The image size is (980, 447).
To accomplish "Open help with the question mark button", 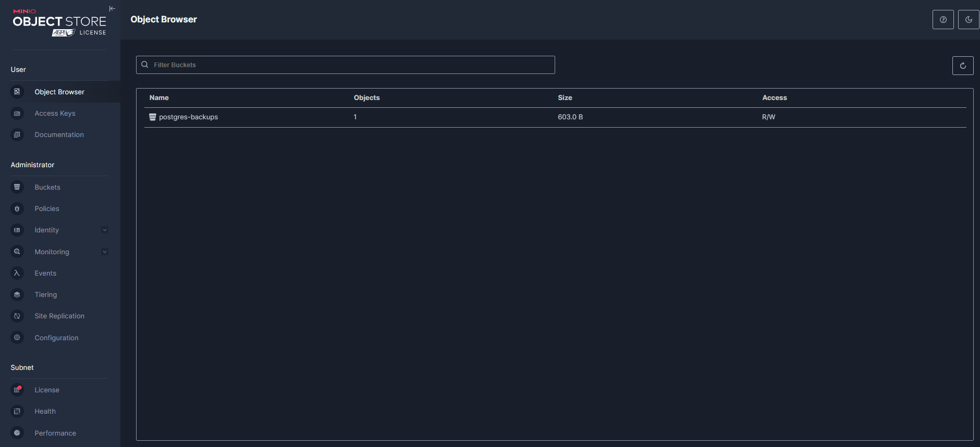I will (943, 19).
